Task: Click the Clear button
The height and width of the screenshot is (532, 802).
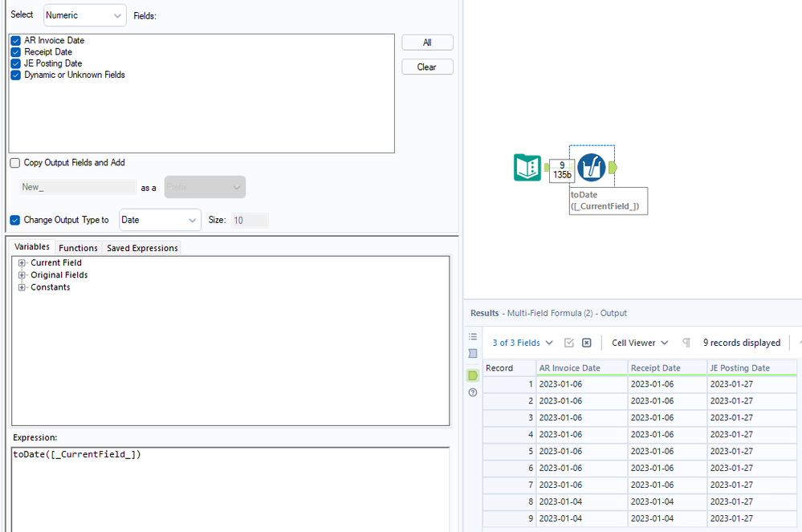Action: (x=427, y=67)
